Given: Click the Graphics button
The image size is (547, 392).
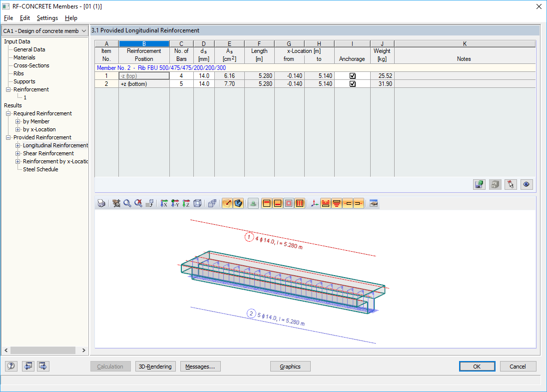Looking at the screenshot, I should click(290, 367).
